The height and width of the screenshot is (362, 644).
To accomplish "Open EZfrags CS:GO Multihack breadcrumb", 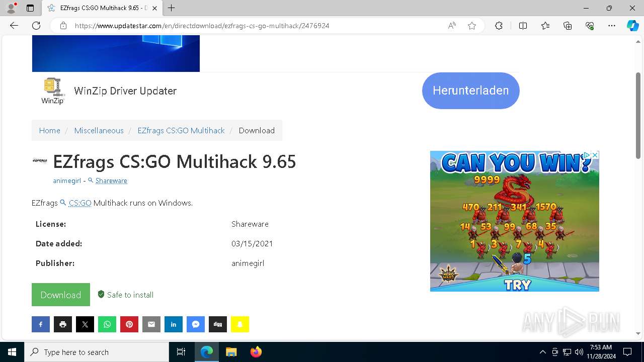I will 181,130.
